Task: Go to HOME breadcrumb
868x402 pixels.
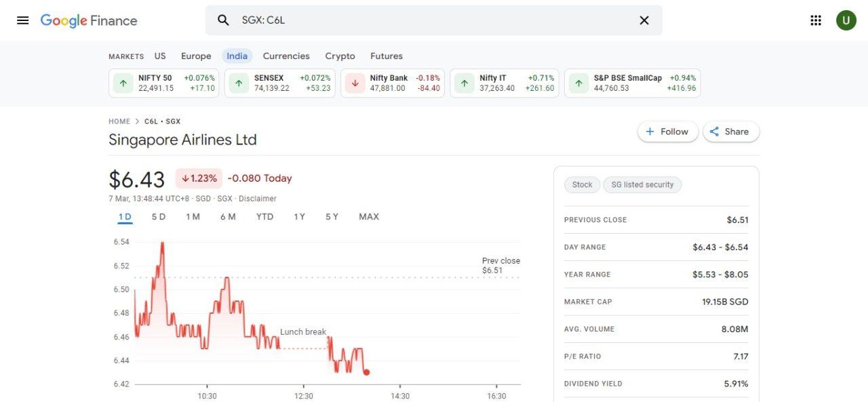Action: [x=119, y=121]
